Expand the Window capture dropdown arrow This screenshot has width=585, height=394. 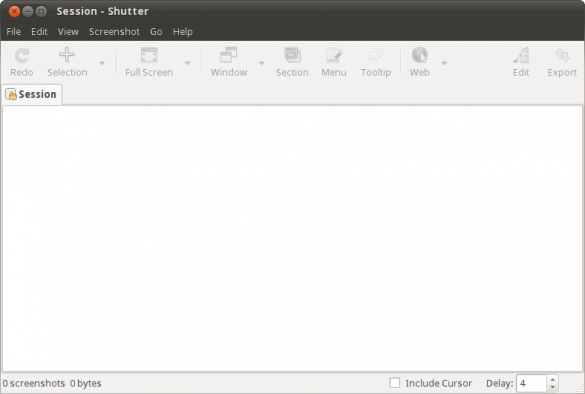tap(262, 63)
